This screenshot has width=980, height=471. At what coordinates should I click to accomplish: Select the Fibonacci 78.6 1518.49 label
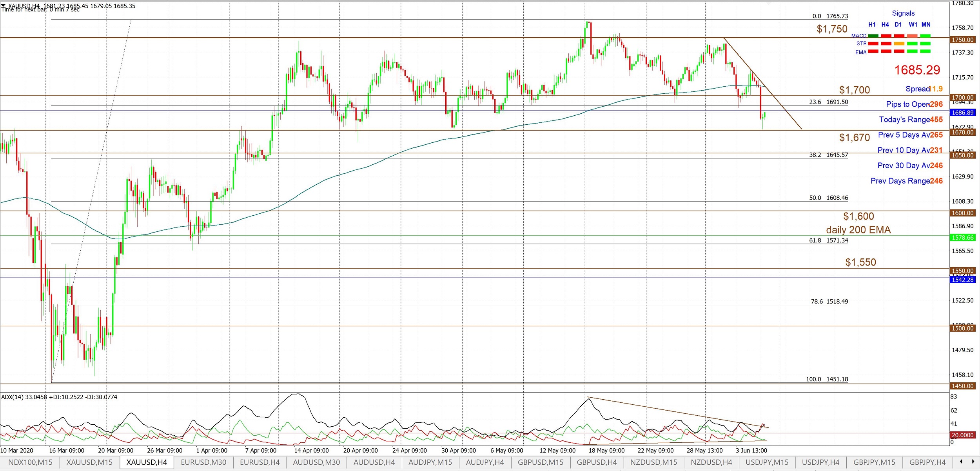pyautogui.click(x=829, y=302)
